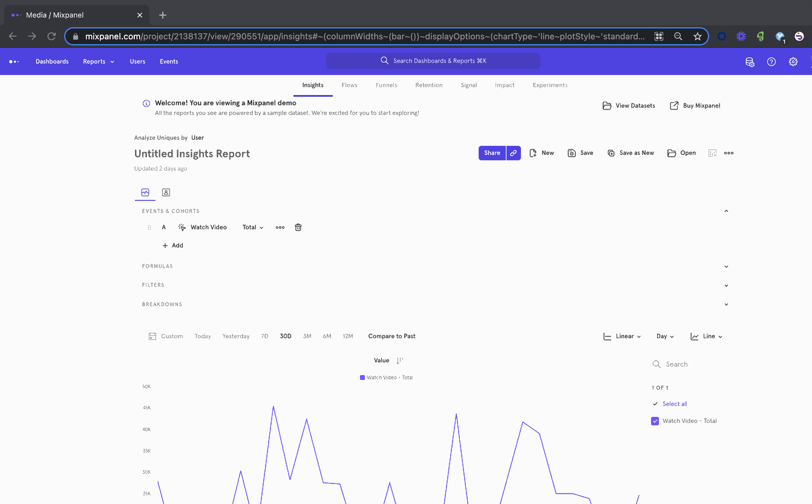The image size is (812, 504).
Task: Switch to the cohort users view icon
Action: click(166, 192)
